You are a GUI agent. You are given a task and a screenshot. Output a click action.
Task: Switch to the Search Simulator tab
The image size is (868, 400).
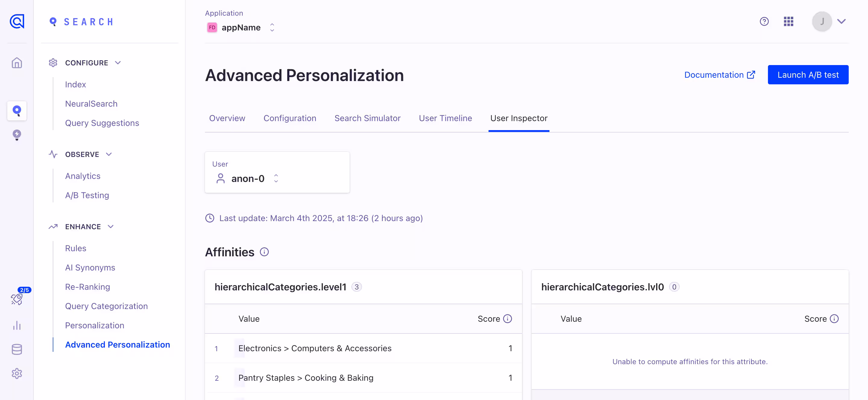367,118
